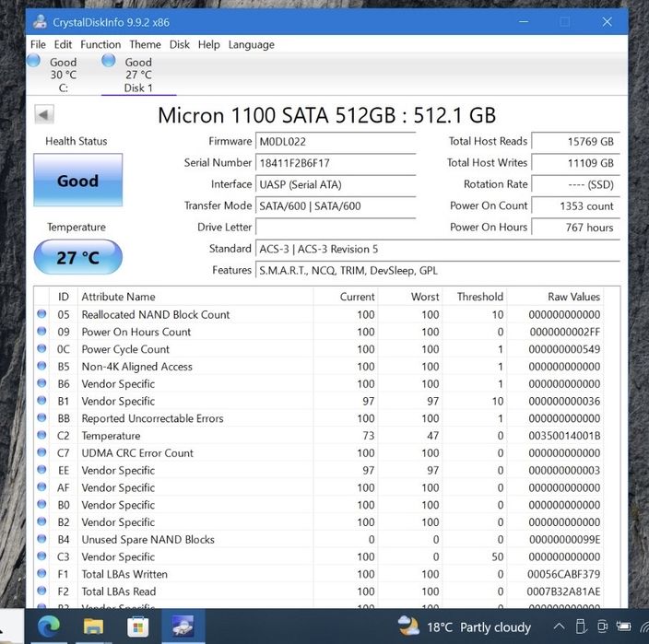Click status dot for Reallocated NAND Block Count
The image size is (649, 644).
[41, 314]
